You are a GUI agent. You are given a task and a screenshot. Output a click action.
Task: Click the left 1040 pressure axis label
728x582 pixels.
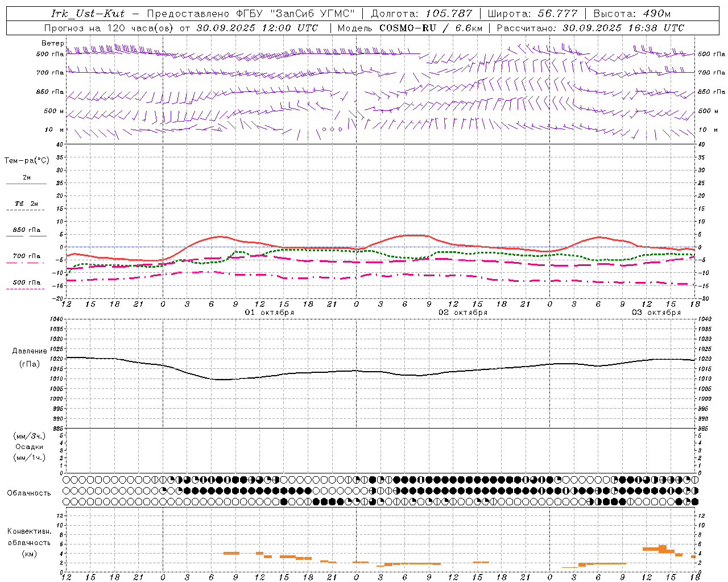coord(57,319)
